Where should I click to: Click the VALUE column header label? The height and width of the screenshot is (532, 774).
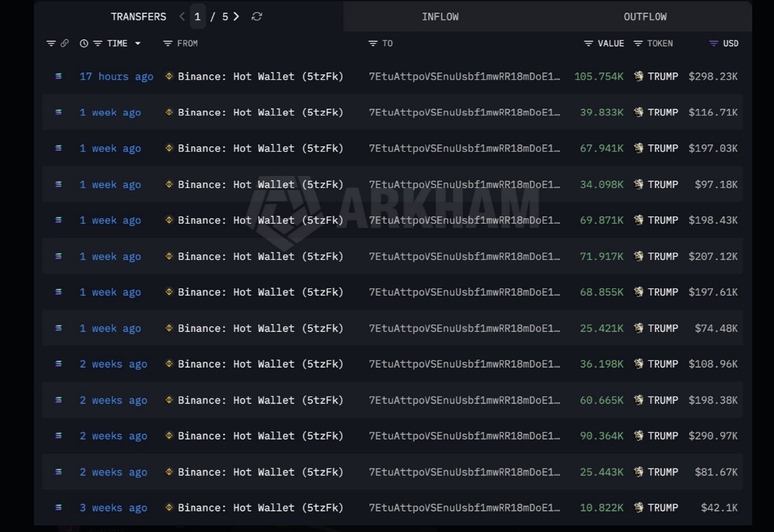[x=611, y=43]
